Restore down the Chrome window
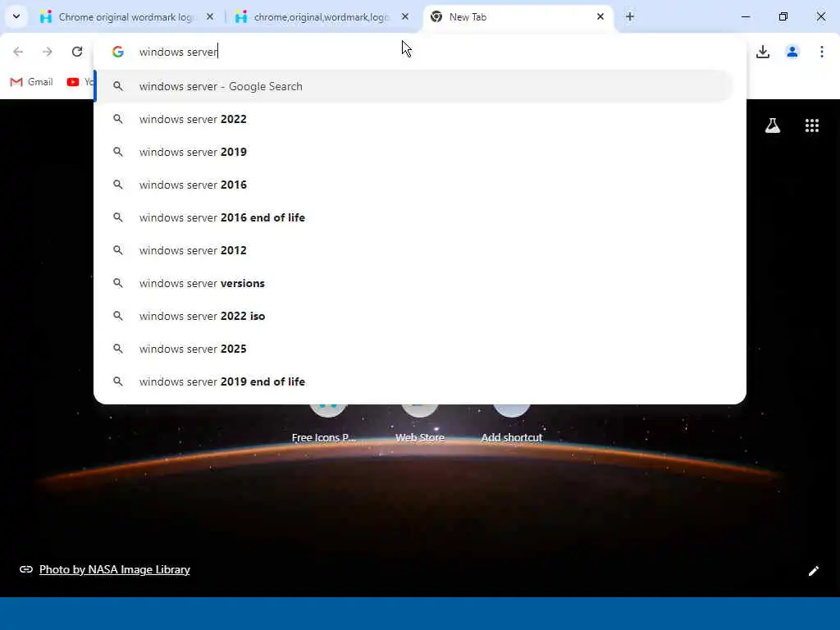 coord(783,17)
